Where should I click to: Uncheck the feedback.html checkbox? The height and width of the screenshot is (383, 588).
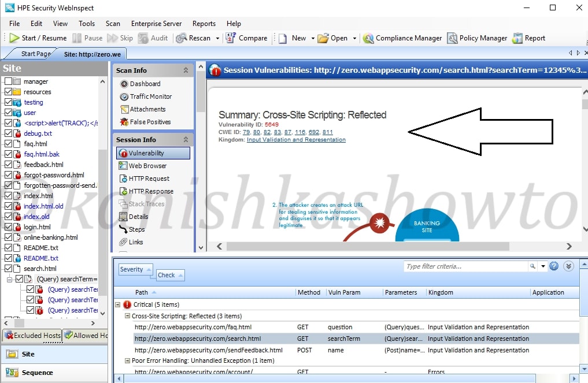pos(8,165)
